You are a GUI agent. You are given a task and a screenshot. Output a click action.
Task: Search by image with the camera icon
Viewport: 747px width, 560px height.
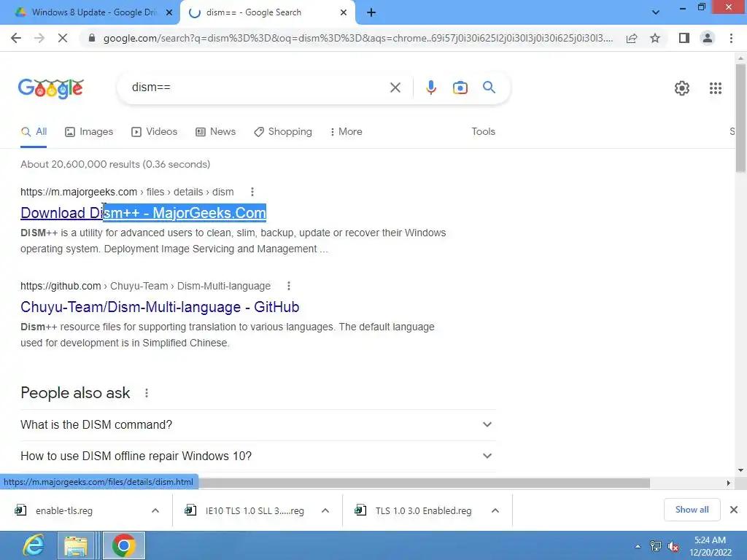point(460,87)
